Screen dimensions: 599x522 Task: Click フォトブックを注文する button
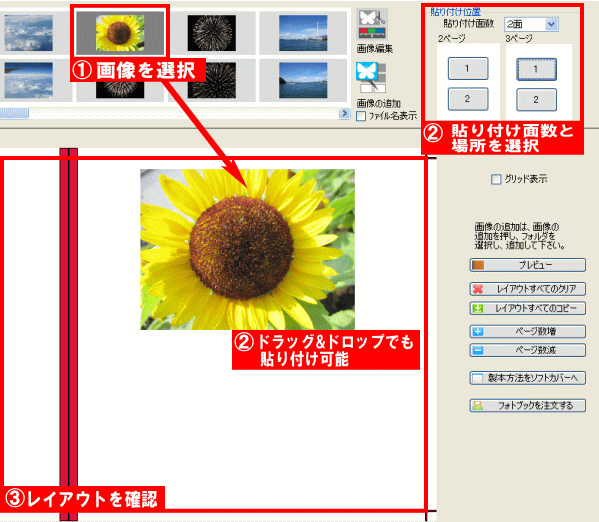528,405
